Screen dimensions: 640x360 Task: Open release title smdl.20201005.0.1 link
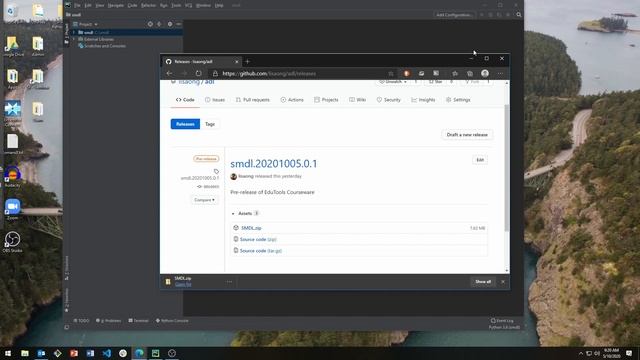(x=273, y=164)
